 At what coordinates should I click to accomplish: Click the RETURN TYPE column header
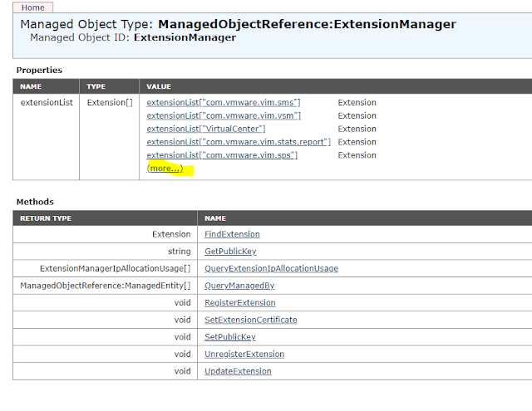[x=46, y=218]
